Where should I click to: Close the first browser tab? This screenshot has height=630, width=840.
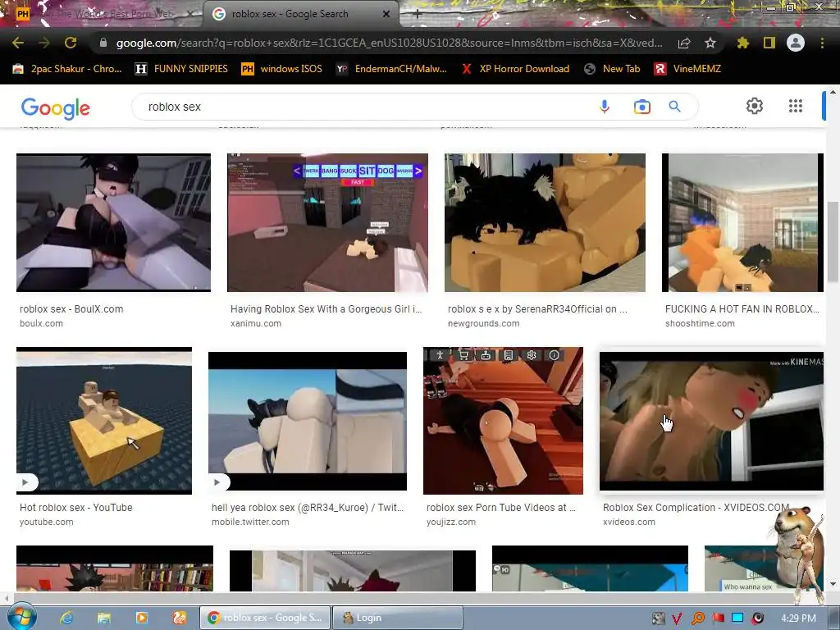pos(190,15)
